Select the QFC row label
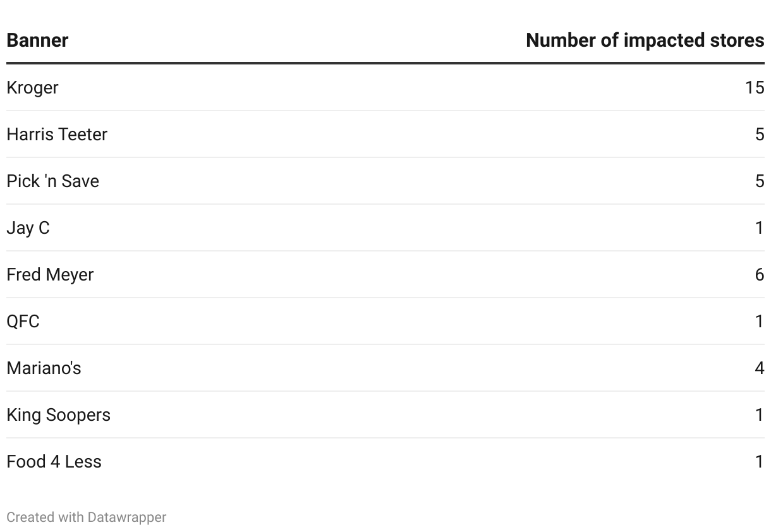 23,321
